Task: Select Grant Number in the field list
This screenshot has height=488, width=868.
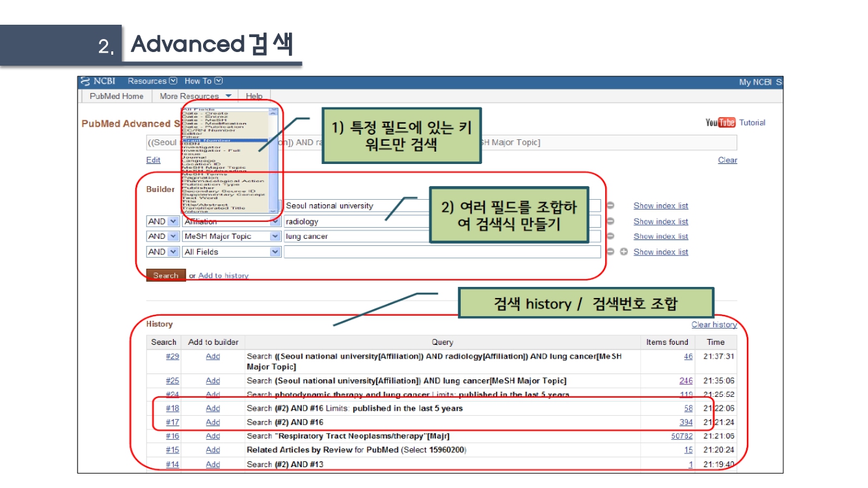Action: [224, 140]
